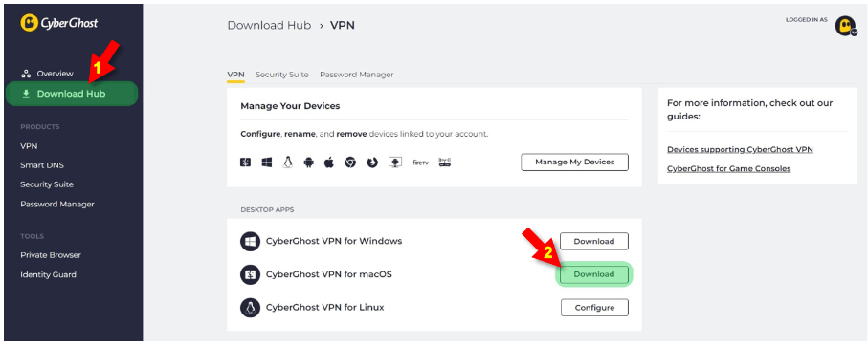Configure CyberGhost VPN for Linux
The height and width of the screenshot is (347, 868).
point(594,308)
